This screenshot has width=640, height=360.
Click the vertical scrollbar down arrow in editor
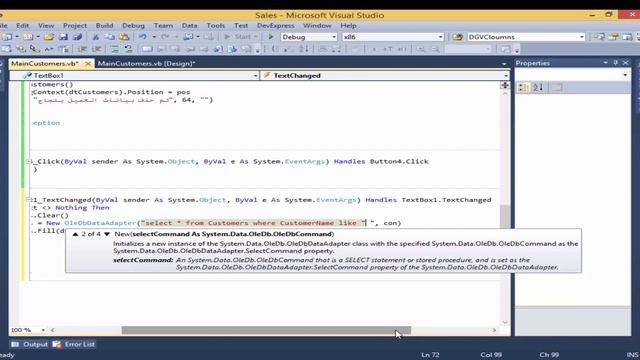tap(505, 322)
